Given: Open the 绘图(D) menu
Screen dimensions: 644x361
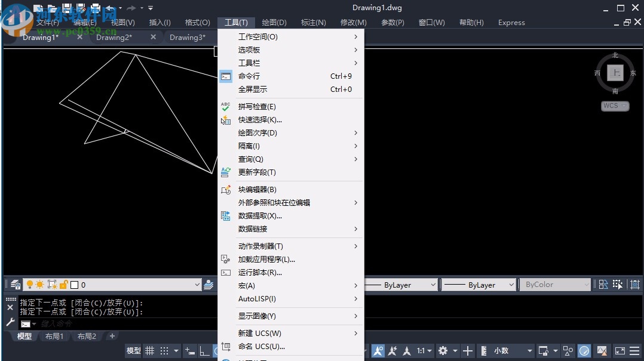Looking at the screenshot, I should [x=274, y=22].
